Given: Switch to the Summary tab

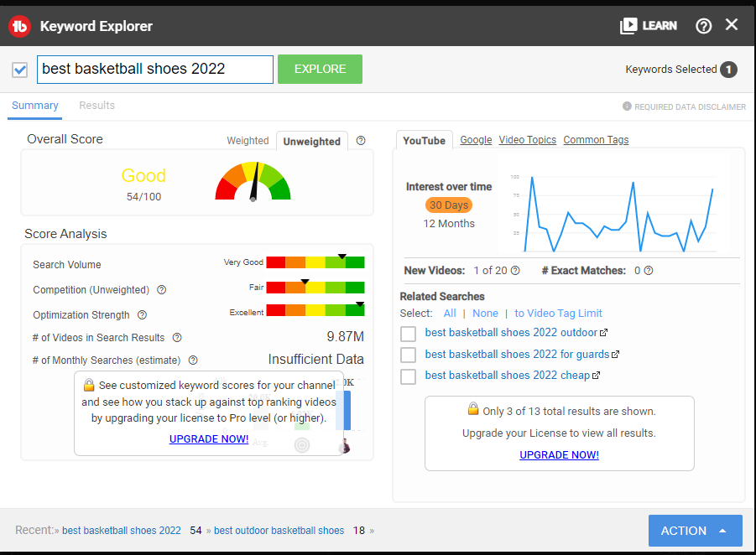Looking at the screenshot, I should click(x=34, y=106).
